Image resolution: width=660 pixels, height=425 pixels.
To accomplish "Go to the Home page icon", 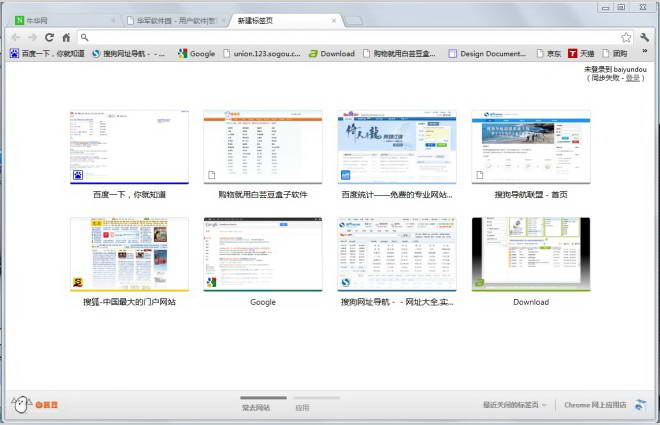I will [66, 37].
